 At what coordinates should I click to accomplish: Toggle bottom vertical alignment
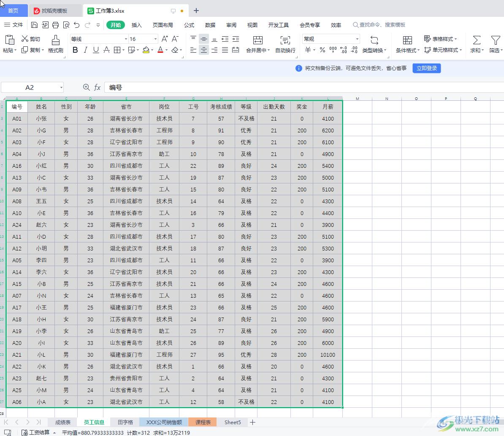pyautogui.click(x=214, y=39)
